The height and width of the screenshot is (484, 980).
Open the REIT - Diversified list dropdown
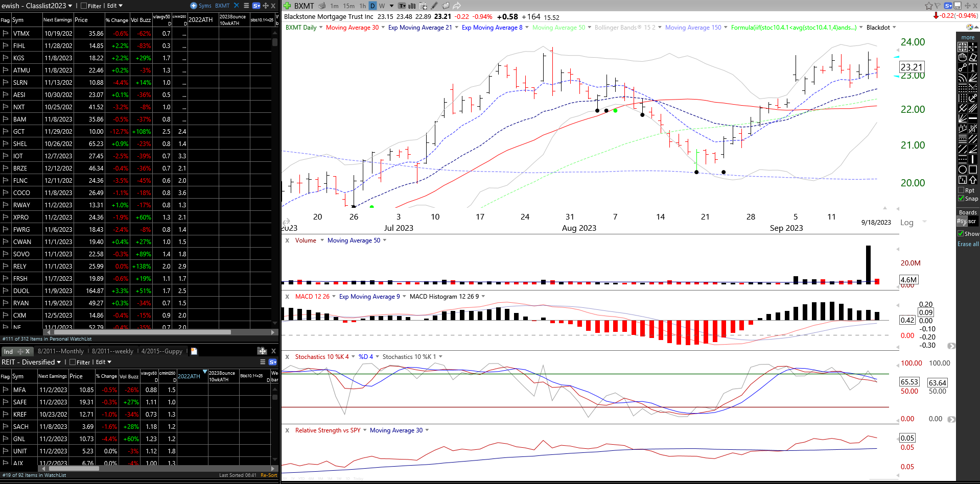pos(59,362)
